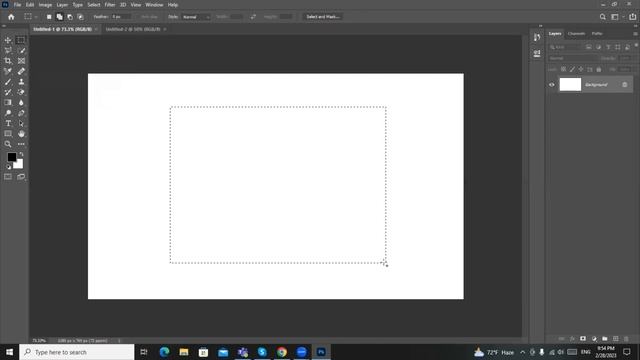Select the Dodge tool

[8, 113]
